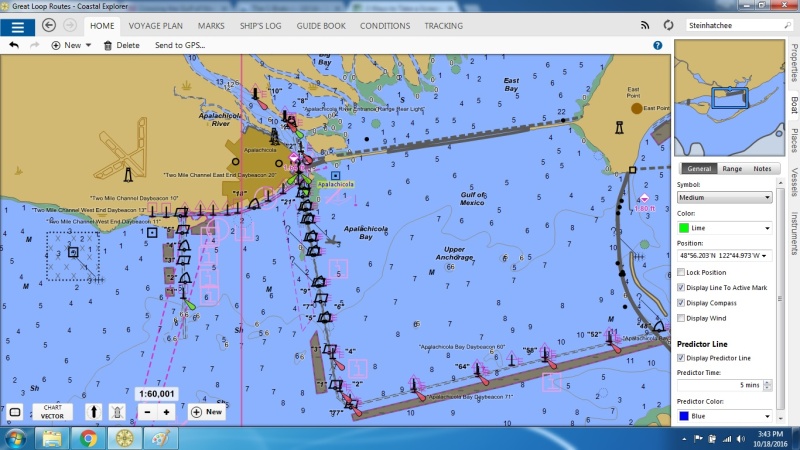This screenshot has height=450, width=800.
Task: Open File Explorer from the taskbar
Action: (x=52, y=438)
